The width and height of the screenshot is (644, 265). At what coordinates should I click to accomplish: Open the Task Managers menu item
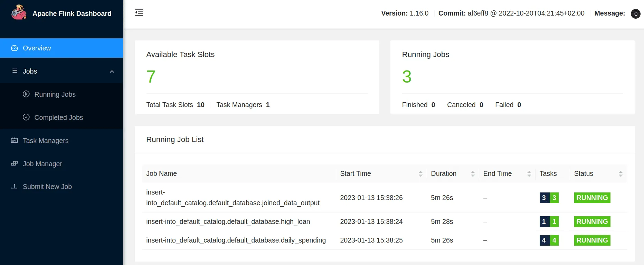point(46,141)
